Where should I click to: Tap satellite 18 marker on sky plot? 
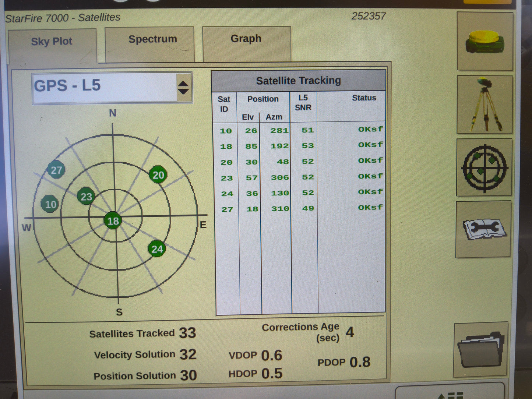[113, 221]
